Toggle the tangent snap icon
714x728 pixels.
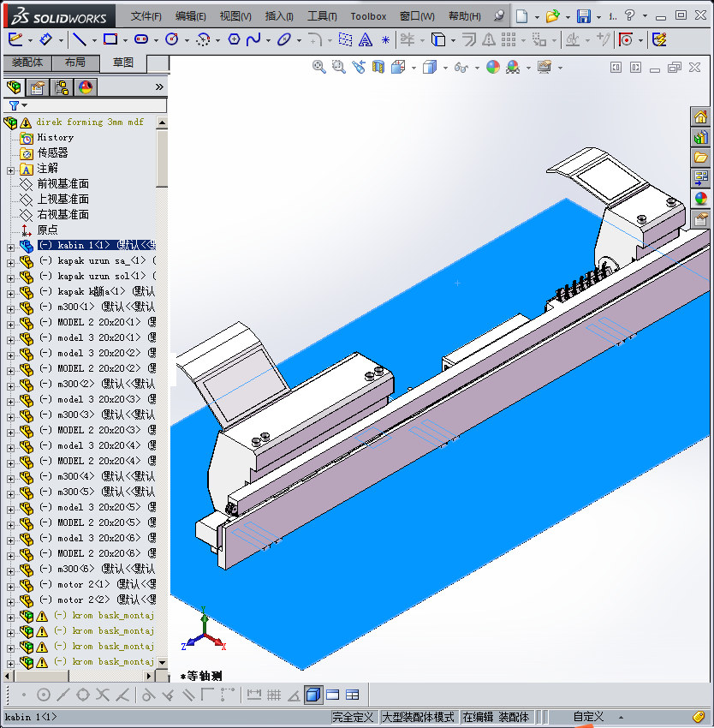[x=148, y=695]
